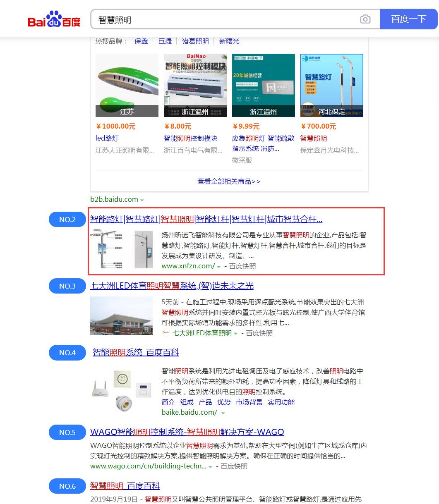This screenshot has width=439, height=504.
Task: Click the ¥700.00元 price text
Action: (x=318, y=126)
